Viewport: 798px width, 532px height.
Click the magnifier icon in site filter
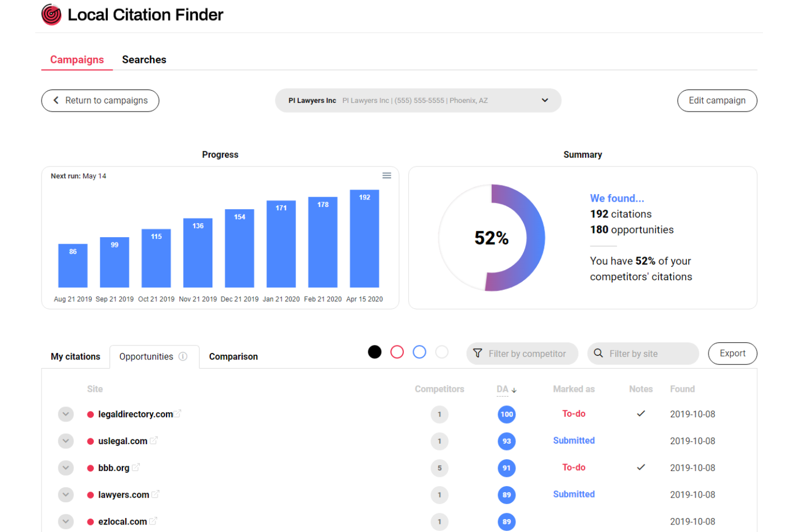pyautogui.click(x=598, y=354)
